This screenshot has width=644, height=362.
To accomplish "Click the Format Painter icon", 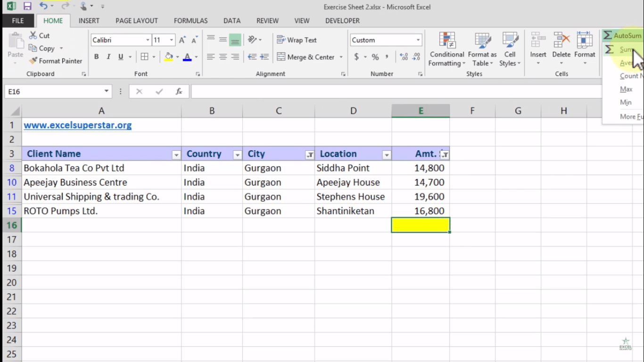I will tap(33, 61).
